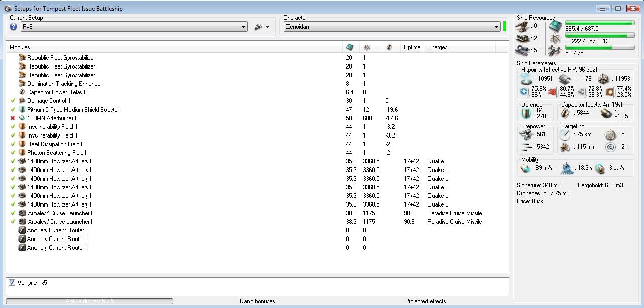Expand the ship menu dropdown arrow
The image size is (644, 308).
tap(267, 27)
